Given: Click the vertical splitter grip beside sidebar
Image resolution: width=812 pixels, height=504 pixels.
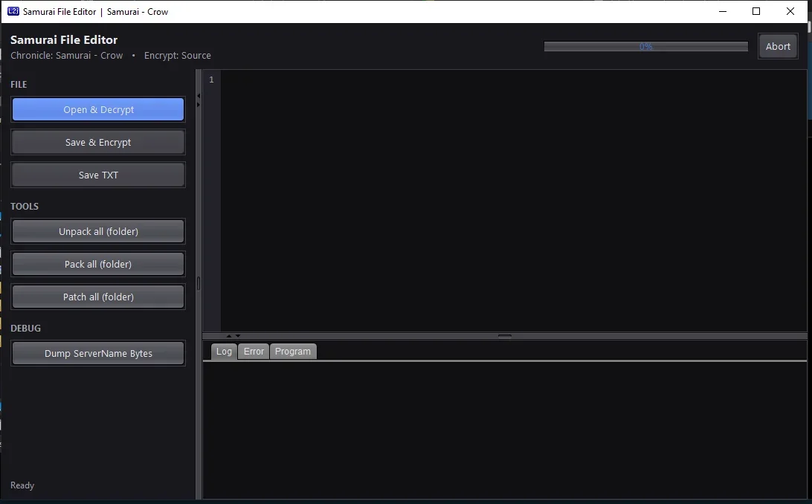Looking at the screenshot, I should (x=199, y=283).
